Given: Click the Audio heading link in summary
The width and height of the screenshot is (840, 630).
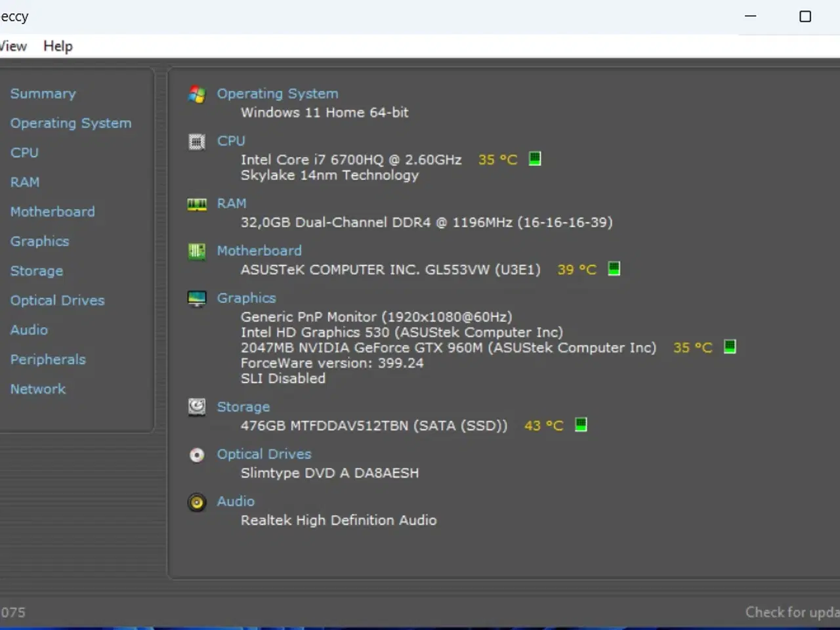Looking at the screenshot, I should (236, 501).
